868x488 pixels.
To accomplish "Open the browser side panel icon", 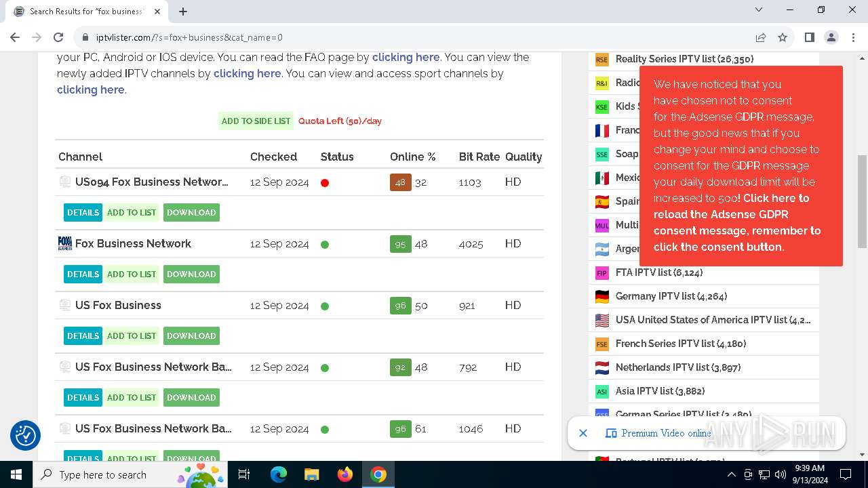I will (809, 37).
